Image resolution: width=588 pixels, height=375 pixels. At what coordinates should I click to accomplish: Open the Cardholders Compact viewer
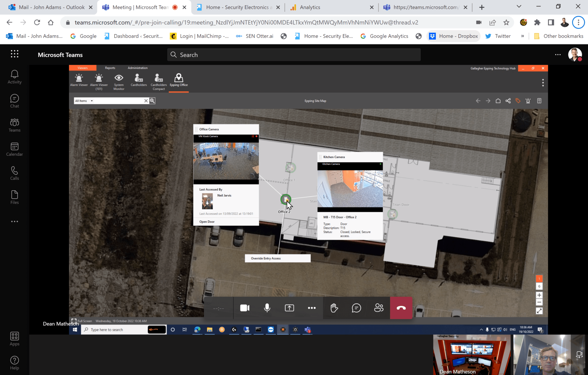pos(159,81)
